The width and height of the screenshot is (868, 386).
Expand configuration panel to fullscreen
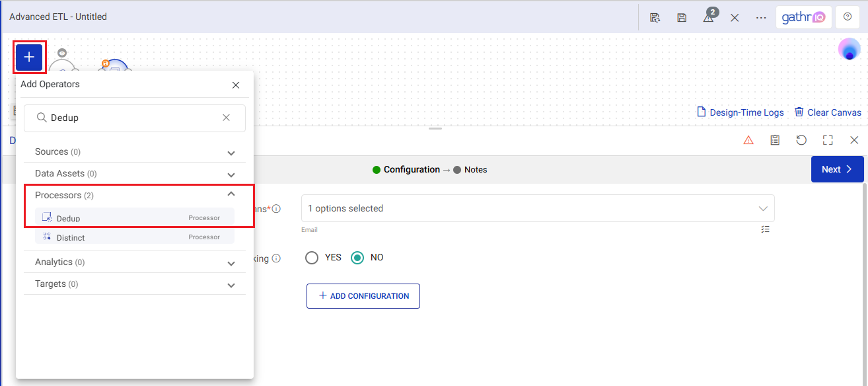(828, 139)
